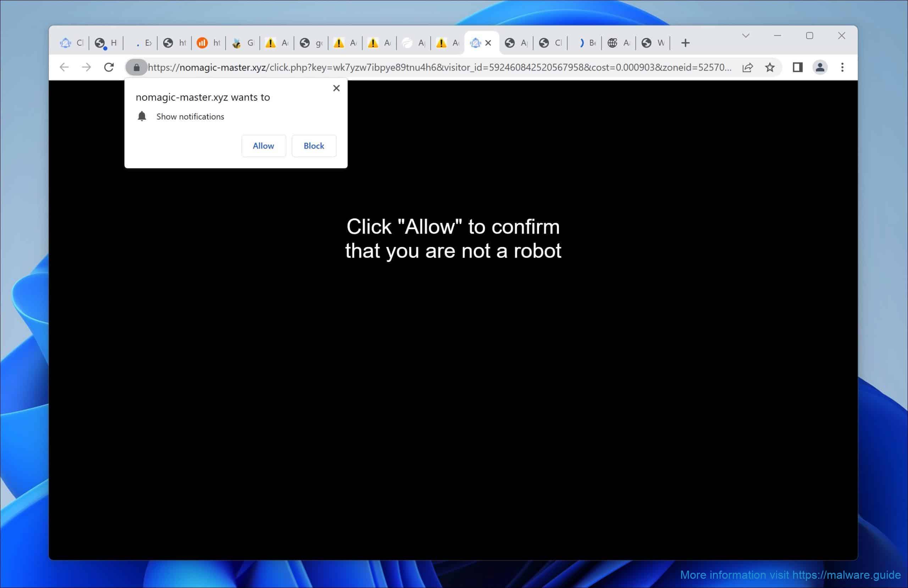
Task: Switch to the tab labeled H
Action: pos(106,43)
